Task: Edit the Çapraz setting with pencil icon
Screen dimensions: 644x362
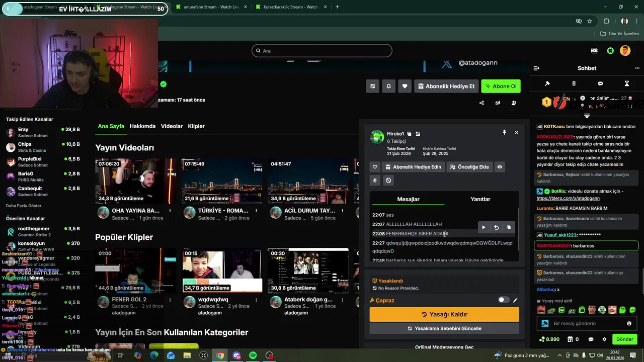Action: pyautogui.click(x=515, y=300)
